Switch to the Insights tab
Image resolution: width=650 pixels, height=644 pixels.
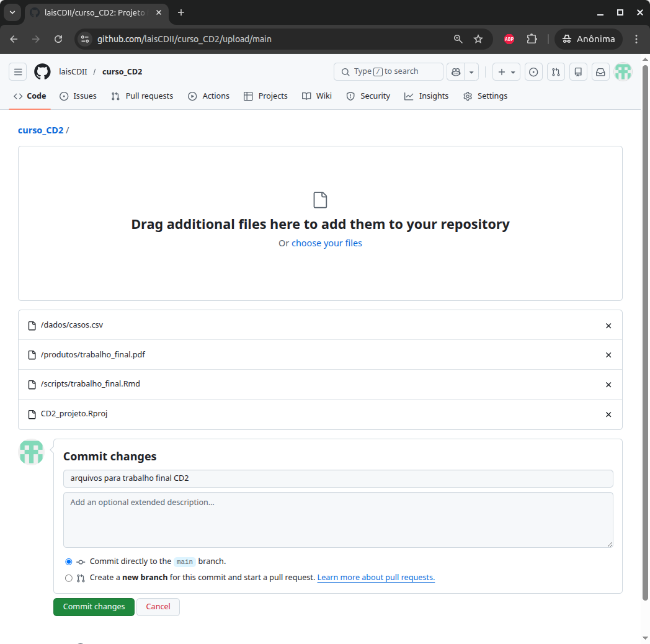coord(426,96)
